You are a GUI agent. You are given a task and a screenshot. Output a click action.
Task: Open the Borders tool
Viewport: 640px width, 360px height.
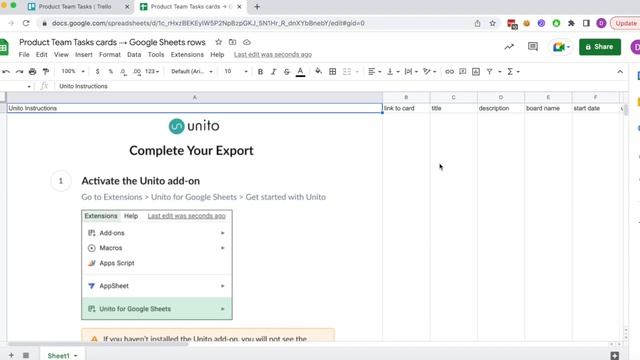pyautogui.click(x=333, y=71)
